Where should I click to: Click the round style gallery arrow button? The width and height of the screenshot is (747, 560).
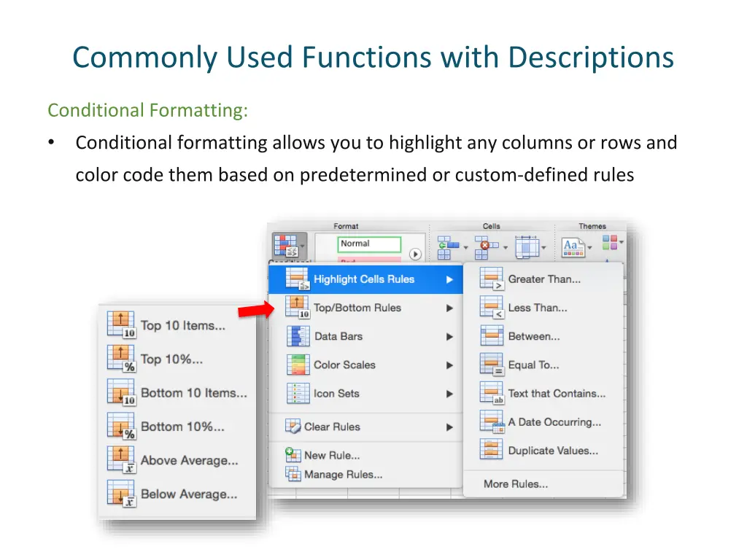point(415,254)
